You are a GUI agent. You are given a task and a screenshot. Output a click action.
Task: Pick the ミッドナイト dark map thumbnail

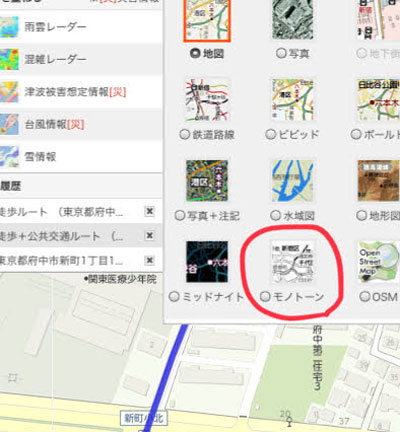point(207,262)
